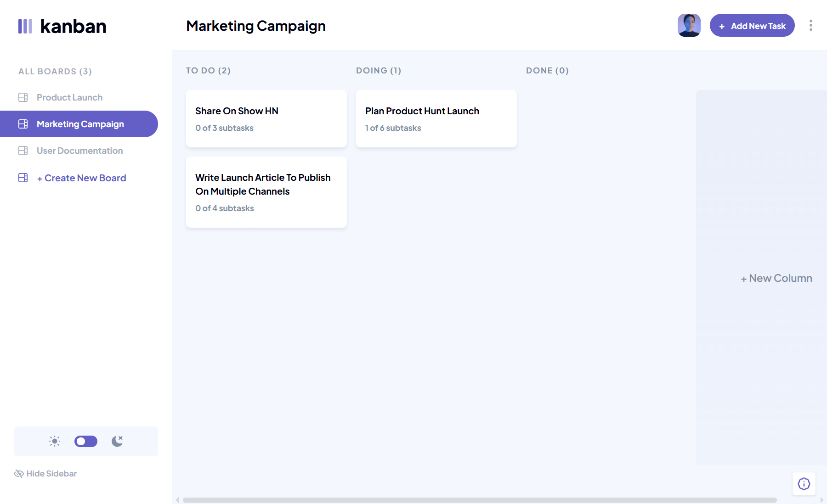Open the board options ellipsis menu
Viewport: 827px width, 504px height.
tap(811, 26)
